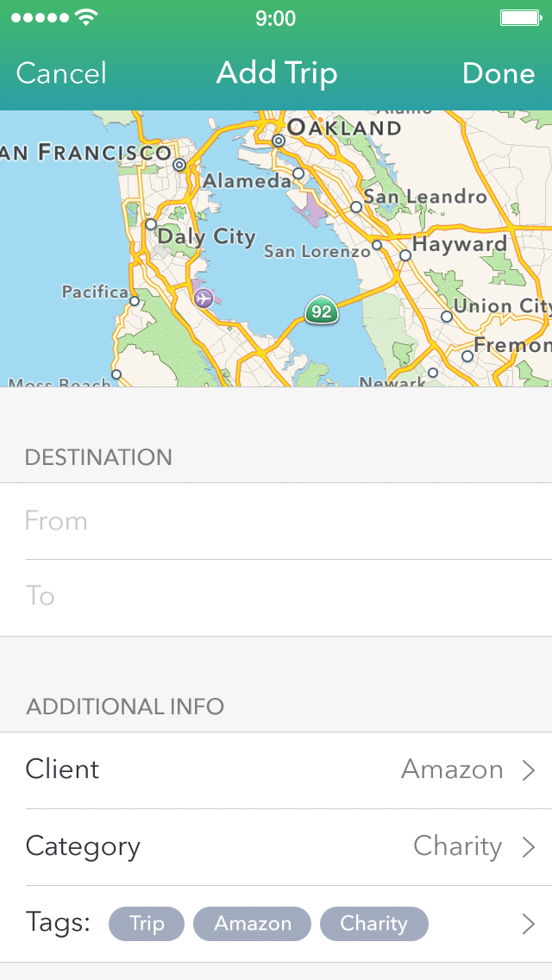Expand the Tags row chevron

pyautogui.click(x=529, y=925)
